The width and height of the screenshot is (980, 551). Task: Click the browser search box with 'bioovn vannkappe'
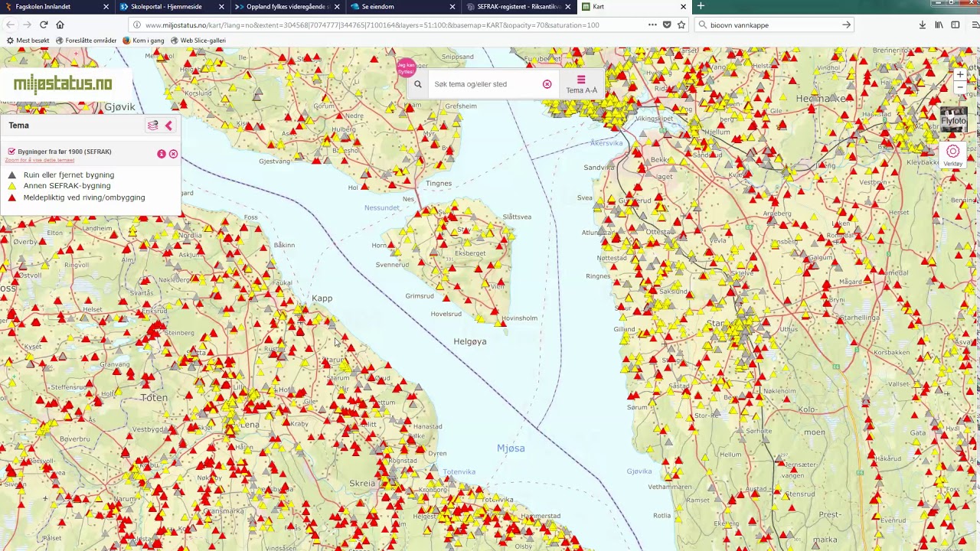(773, 25)
